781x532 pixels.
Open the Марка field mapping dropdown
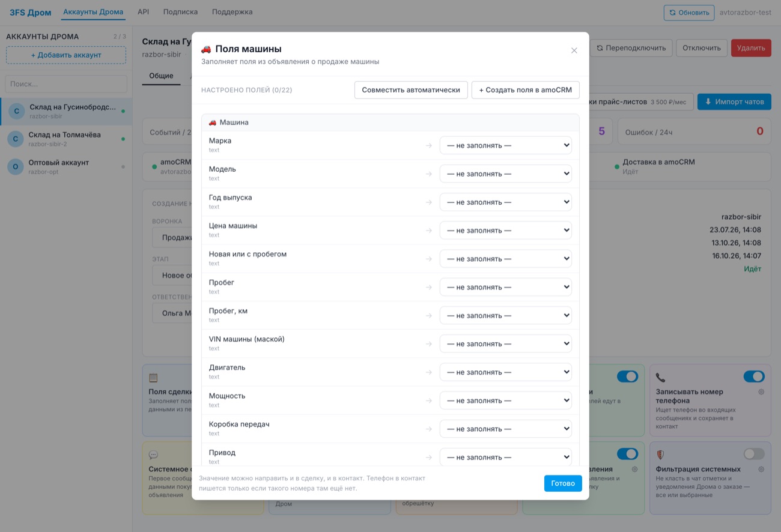pos(506,145)
